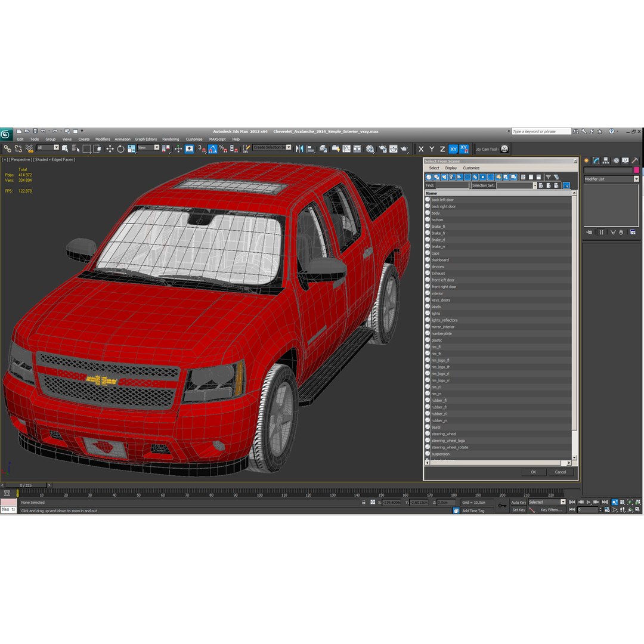Open the Graph Editors menu

point(146,139)
